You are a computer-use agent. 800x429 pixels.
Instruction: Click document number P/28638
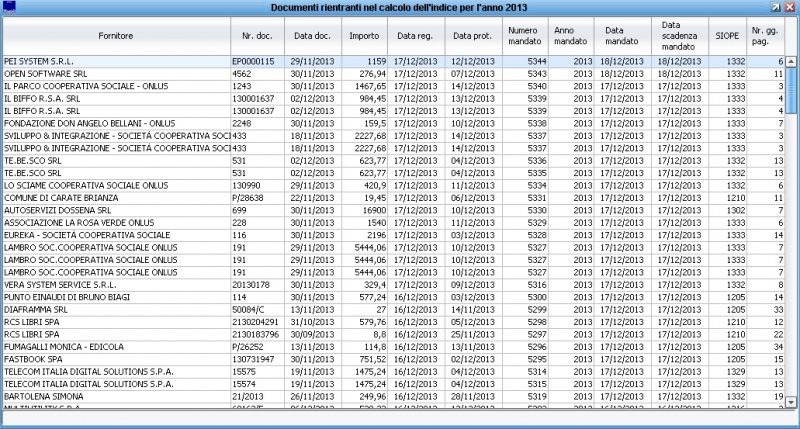[x=248, y=198]
